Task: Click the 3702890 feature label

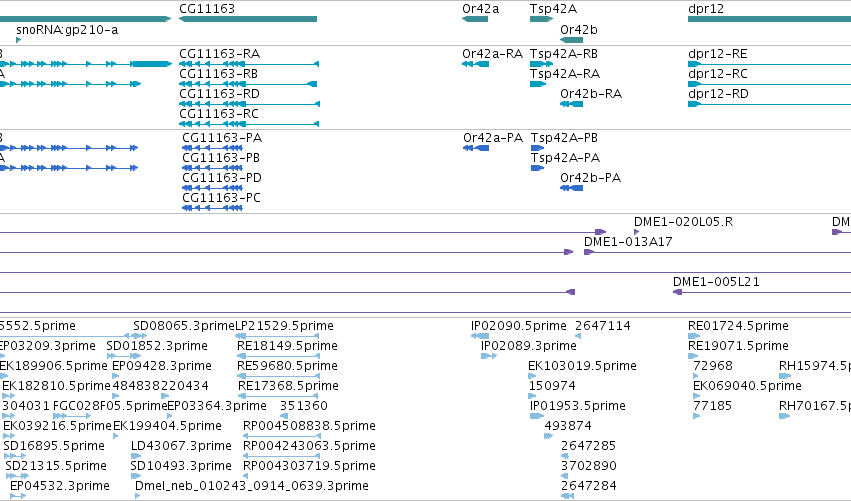Action: 588,467
